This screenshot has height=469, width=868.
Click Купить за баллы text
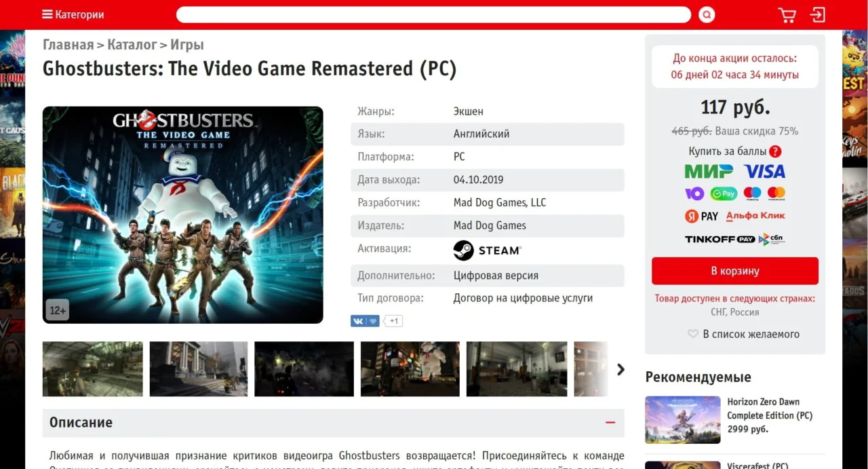pos(727,151)
